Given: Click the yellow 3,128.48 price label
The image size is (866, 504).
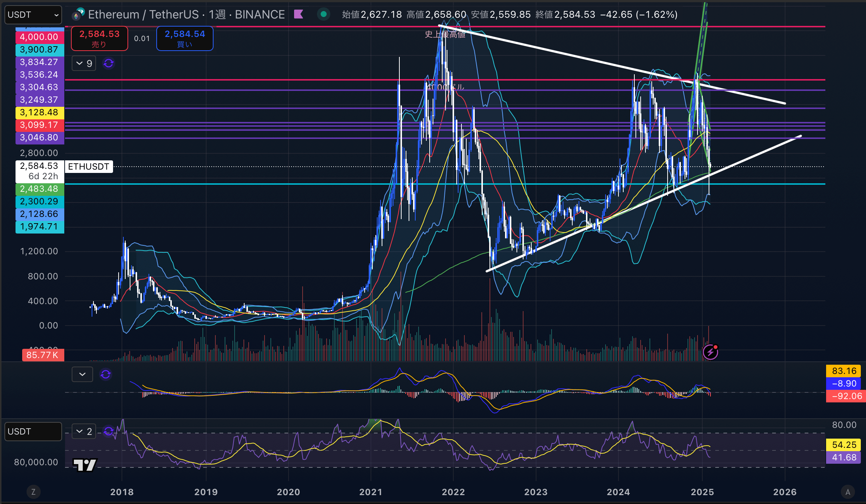Looking at the screenshot, I should click(40, 112).
